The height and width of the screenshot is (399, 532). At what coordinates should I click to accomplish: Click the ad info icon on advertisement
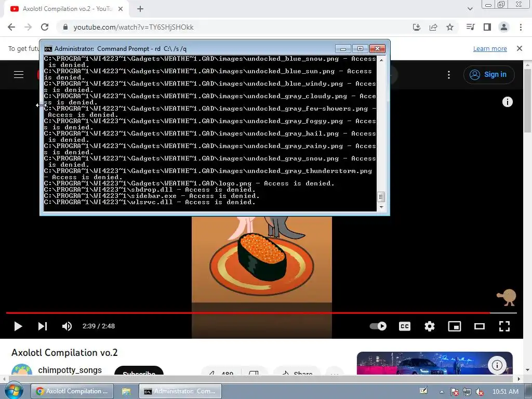coord(497,365)
